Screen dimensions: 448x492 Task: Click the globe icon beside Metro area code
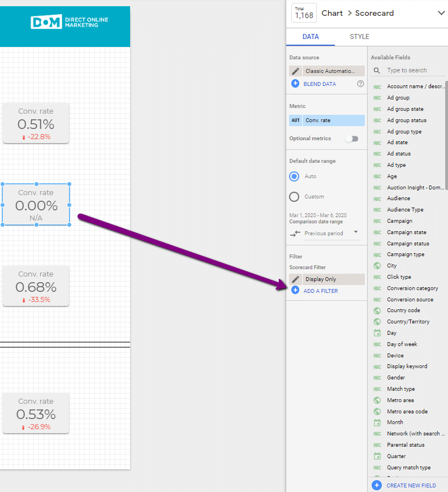pyautogui.click(x=377, y=412)
